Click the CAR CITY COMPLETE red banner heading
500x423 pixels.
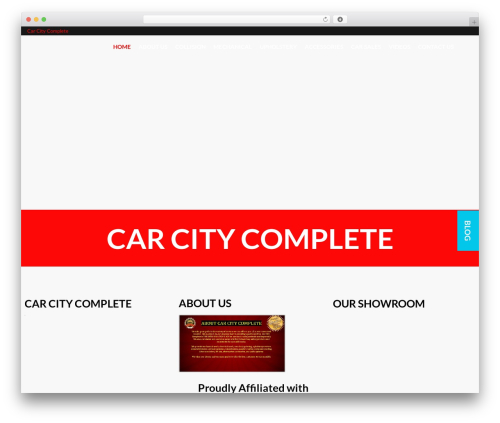250,239
